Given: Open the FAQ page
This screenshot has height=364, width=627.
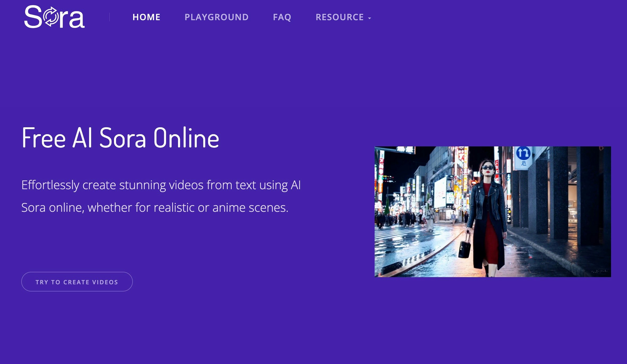Looking at the screenshot, I should coord(282,17).
